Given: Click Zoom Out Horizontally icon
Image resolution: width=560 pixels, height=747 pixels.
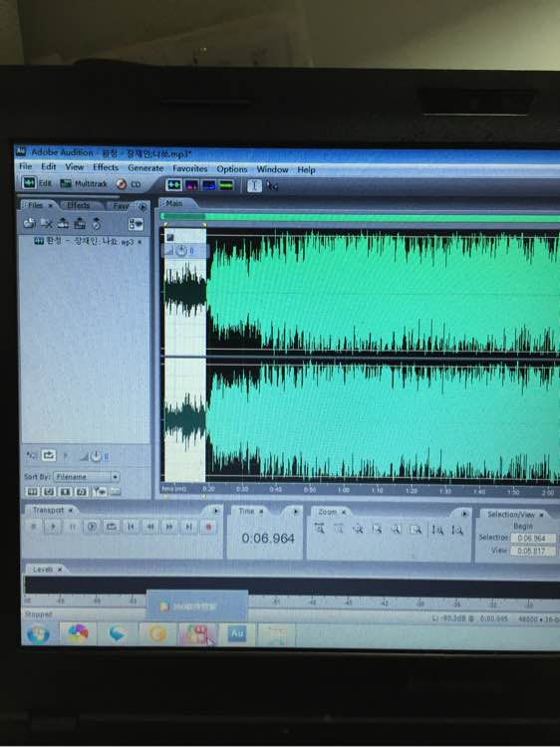Looking at the screenshot, I should pos(339,528).
